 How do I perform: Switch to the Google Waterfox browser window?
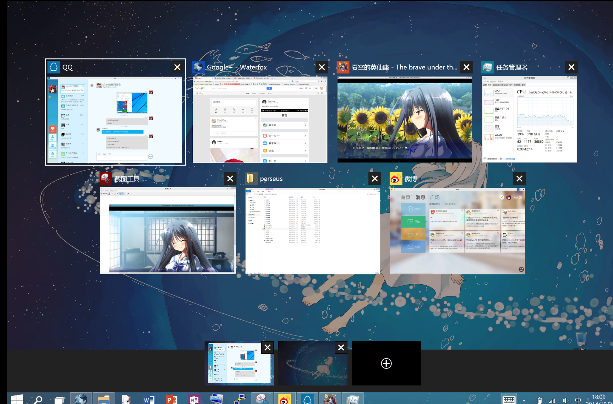[260, 118]
